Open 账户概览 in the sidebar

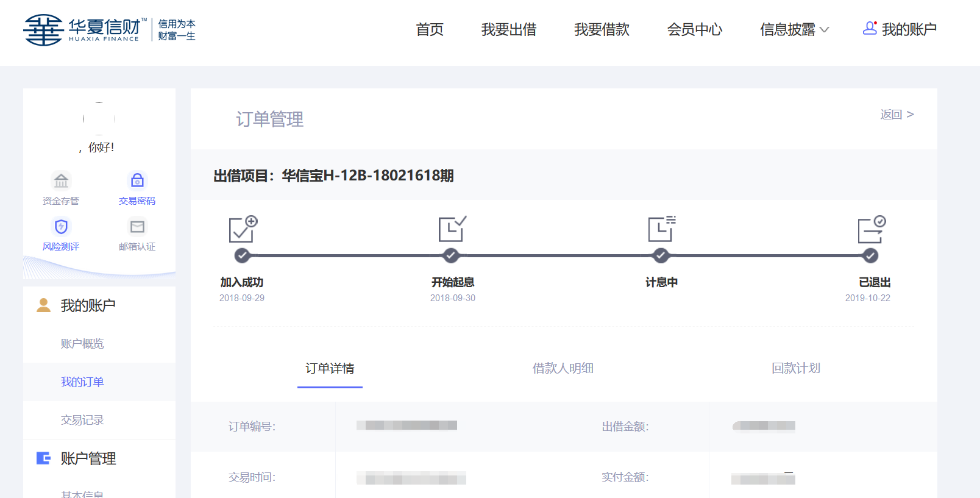coord(82,344)
